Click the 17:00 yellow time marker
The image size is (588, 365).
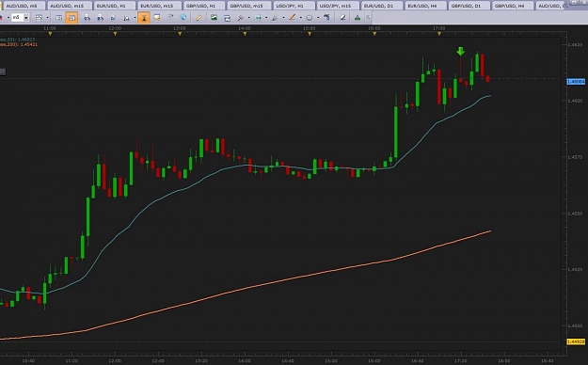(439, 34)
